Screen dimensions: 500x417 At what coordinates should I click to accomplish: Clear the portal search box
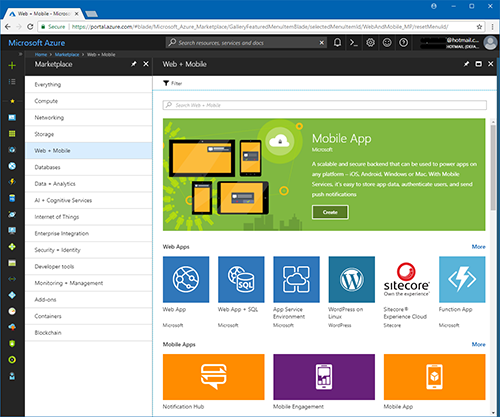pyautogui.click(x=322, y=43)
